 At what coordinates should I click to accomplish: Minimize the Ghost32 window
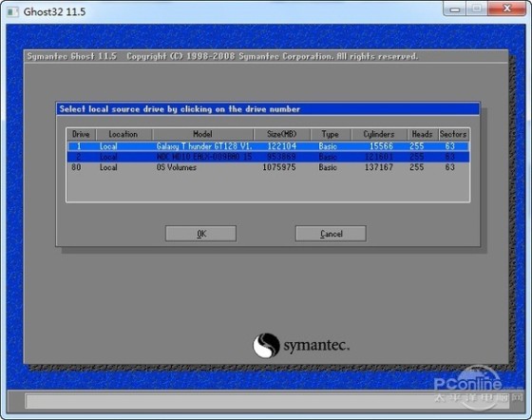[x=455, y=9]
